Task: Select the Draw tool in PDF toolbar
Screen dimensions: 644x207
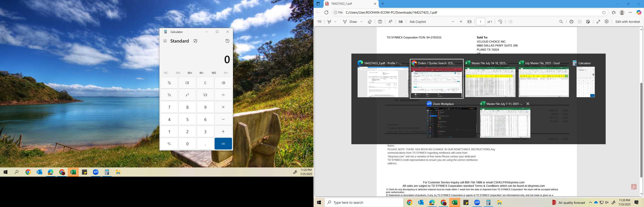Action: pos(350,22)
